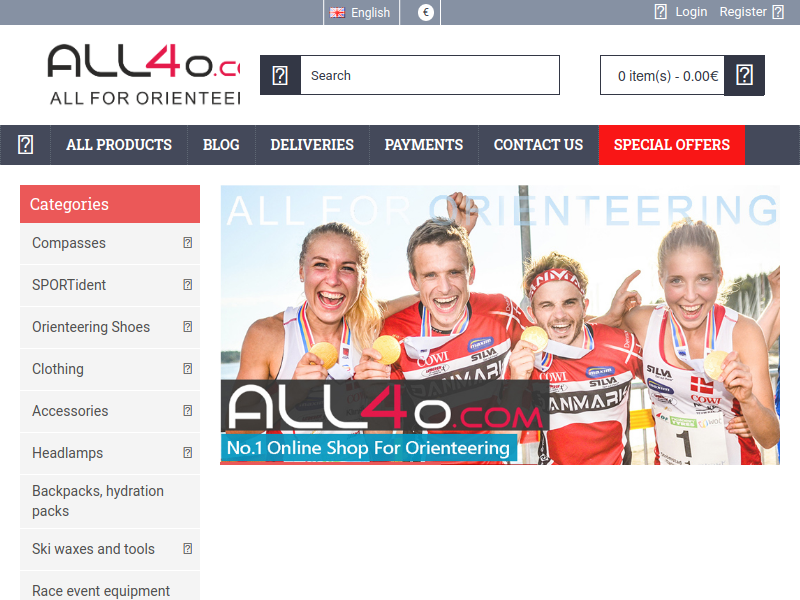Expand the Headlamps category
The height and width of the screenshot is (600, 800).
(188, 453)
